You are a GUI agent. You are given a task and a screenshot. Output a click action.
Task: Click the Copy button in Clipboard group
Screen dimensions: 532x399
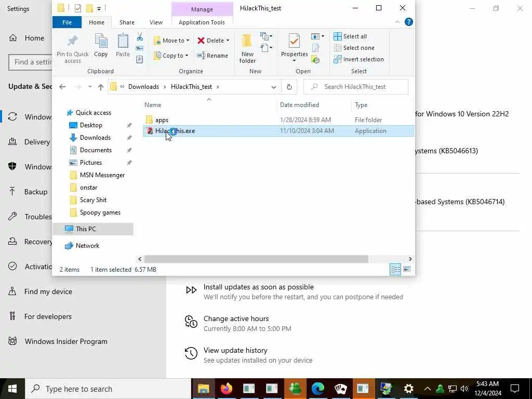101,45
